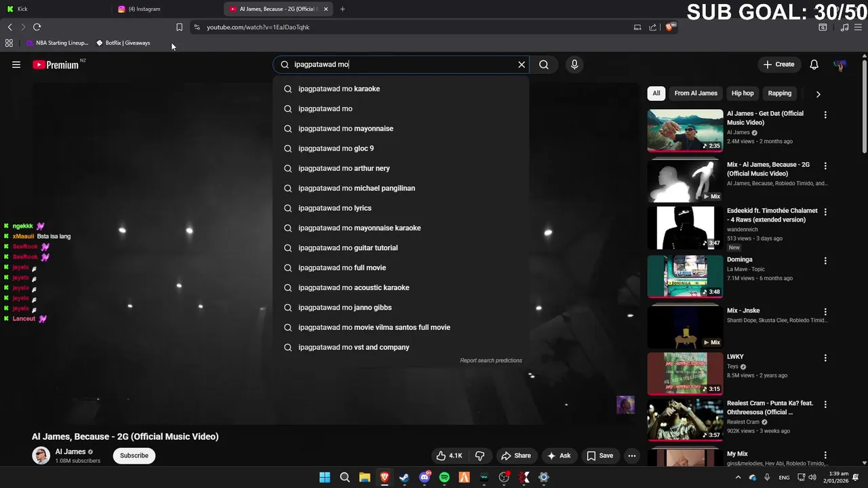Screen dimensions: 868x488
Task: Choose suggestion ipagpatawad mo vst and company
Action: tap(401, 347)
